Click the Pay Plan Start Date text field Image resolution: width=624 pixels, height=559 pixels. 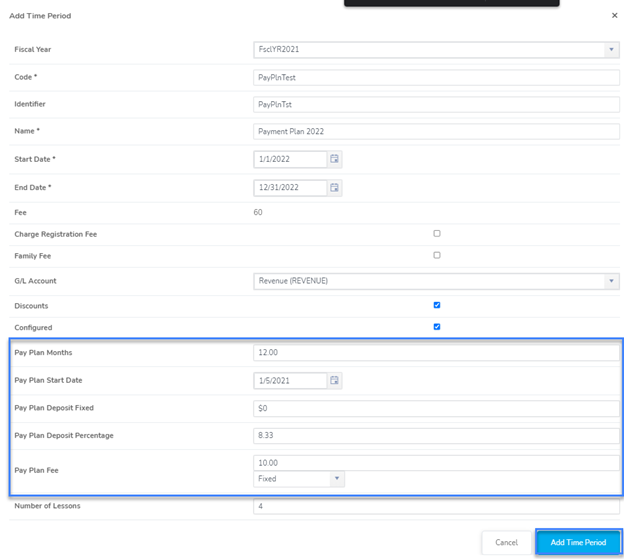(x=291, y=380)
